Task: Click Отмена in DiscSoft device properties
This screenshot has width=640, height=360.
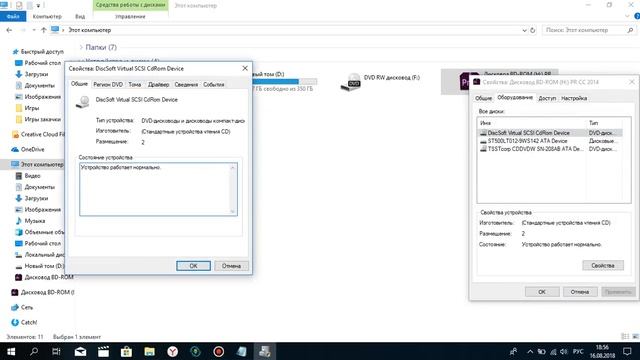Action: [231, 266]
